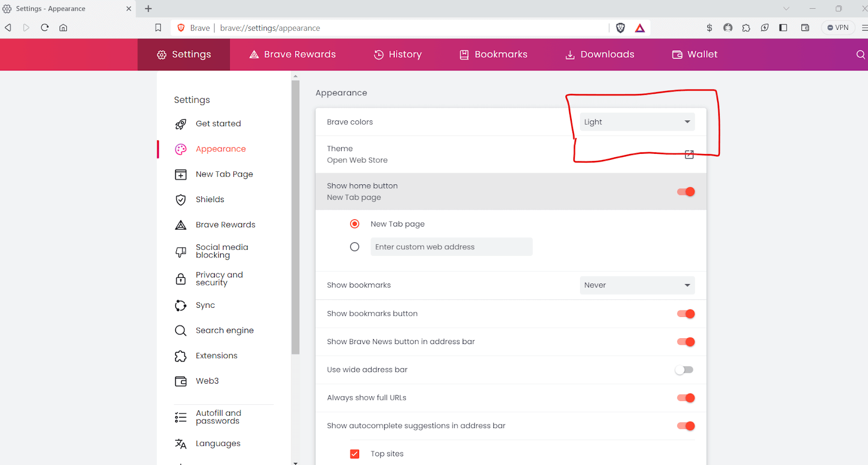Select the New Tab page radio button

tap(355, 224)
